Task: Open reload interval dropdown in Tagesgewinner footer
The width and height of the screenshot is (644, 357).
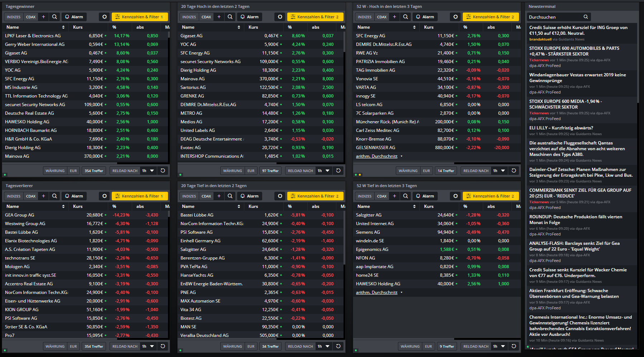Action: [x=148, y=171]
